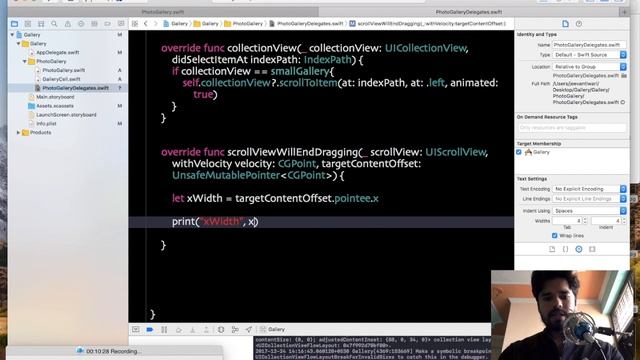Reveal file in Finder arrow icon
Viewport: 640px width, 360px height.
pos(623,102)
